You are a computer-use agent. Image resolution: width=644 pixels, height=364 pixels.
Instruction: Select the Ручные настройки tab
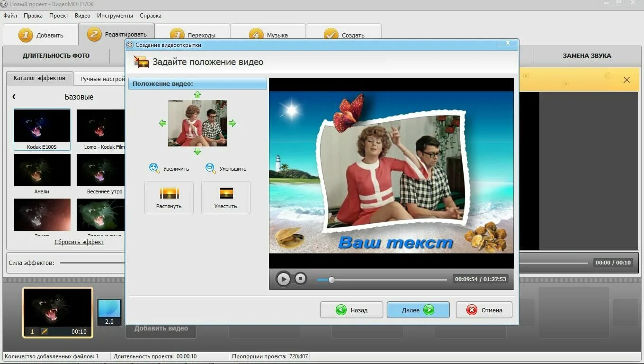tap(100, 79)
